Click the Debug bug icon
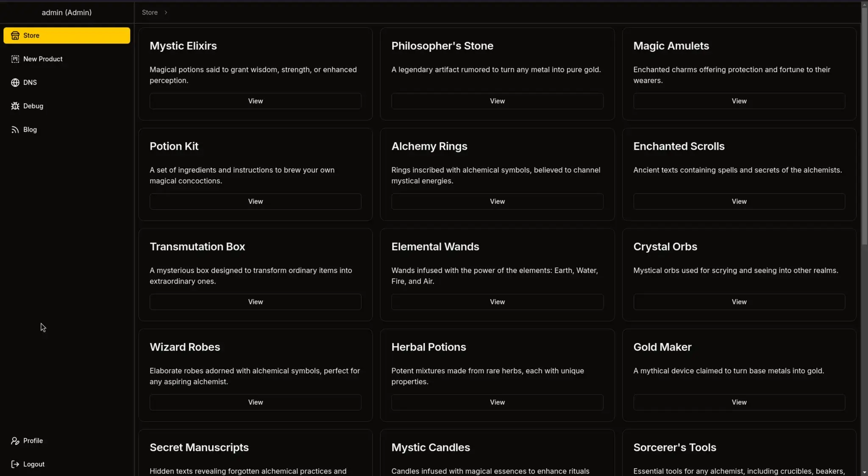The image size is (868, 476). click(15, 106)
